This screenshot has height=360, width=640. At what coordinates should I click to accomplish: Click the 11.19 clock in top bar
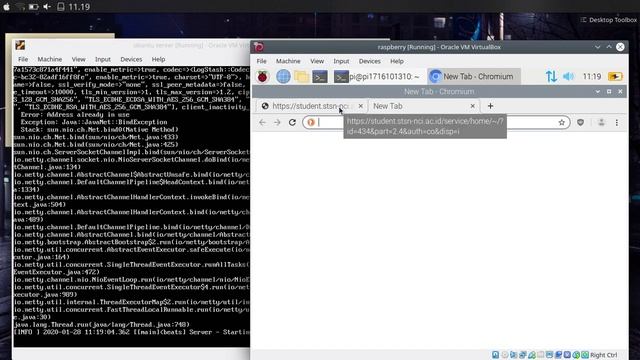79,7
